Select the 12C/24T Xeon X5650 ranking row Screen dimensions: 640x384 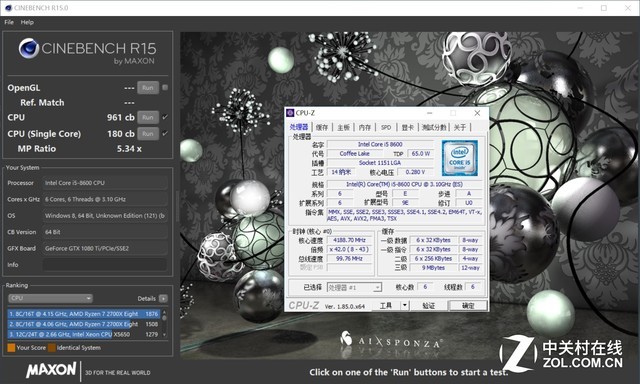click(84, 334)
